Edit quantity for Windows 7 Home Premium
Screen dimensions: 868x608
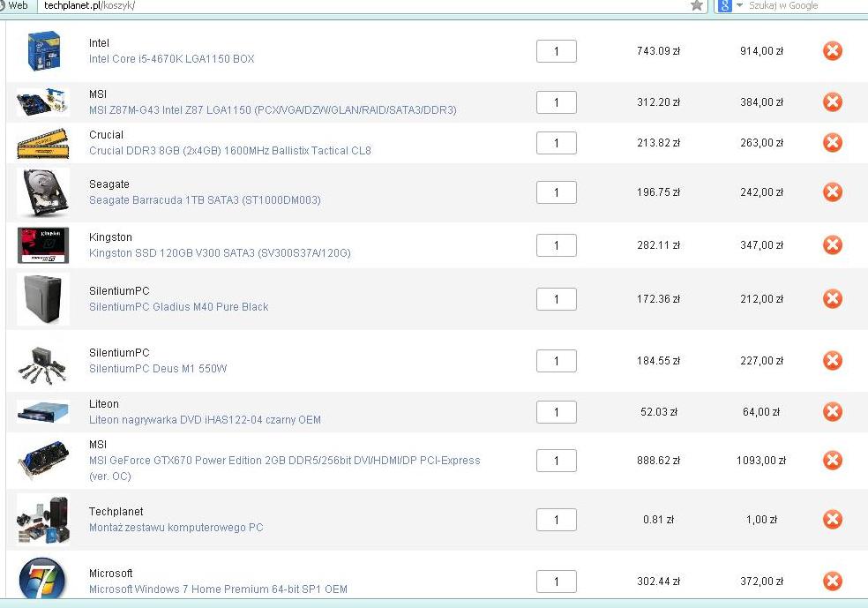(x=557, y=582)
